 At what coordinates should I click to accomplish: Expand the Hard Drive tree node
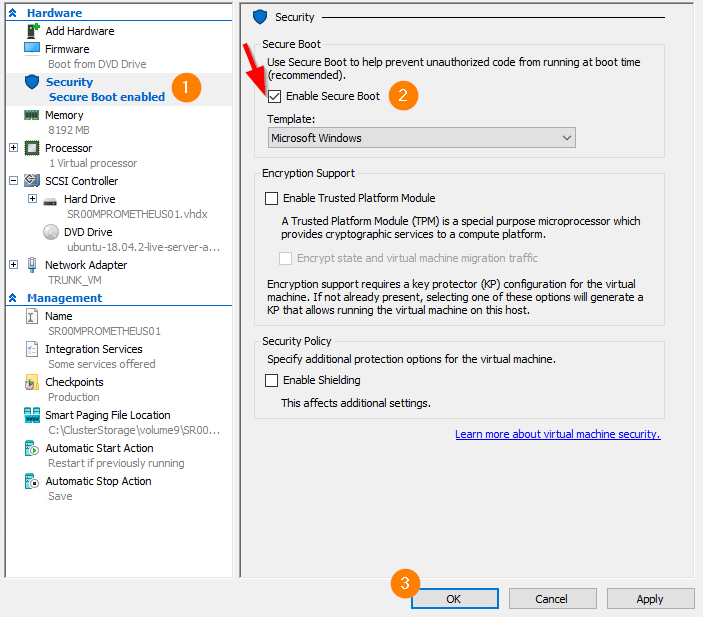(32, 198)
